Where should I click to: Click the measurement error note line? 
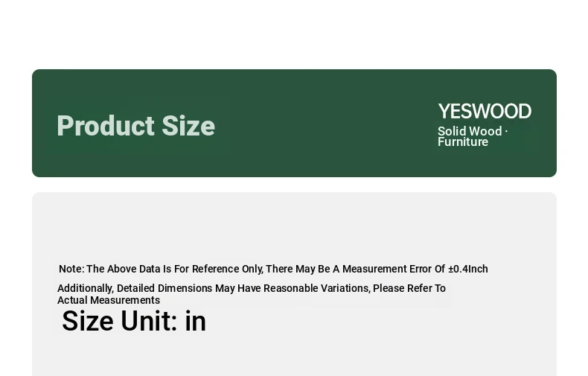coord(273,269)
